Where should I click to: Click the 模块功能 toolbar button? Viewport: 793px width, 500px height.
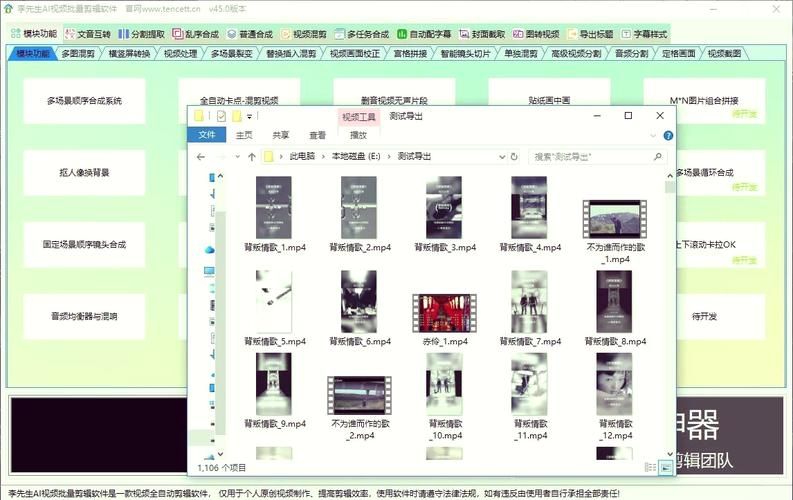click(x=34, y=34)
